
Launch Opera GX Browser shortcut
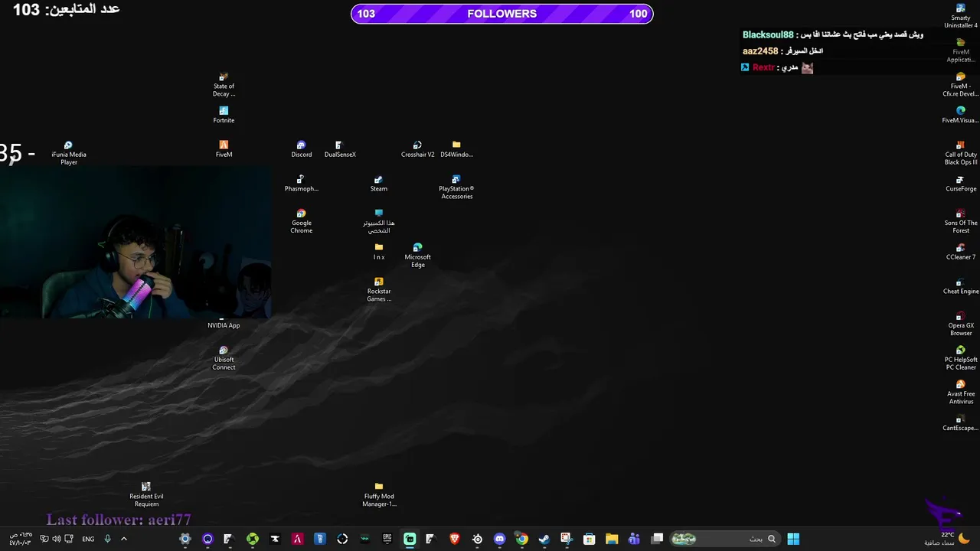961,324
